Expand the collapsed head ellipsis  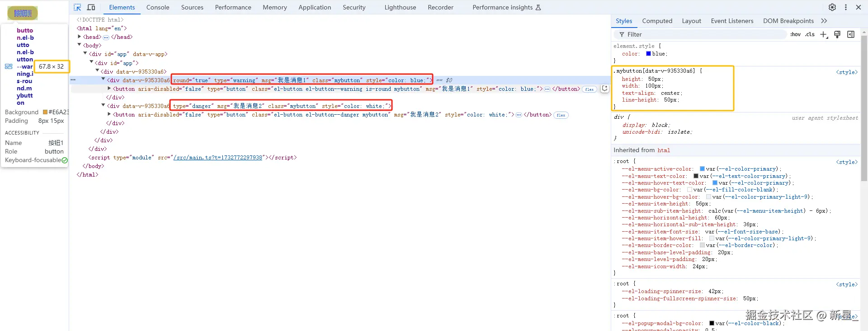(x=106, y=37)
